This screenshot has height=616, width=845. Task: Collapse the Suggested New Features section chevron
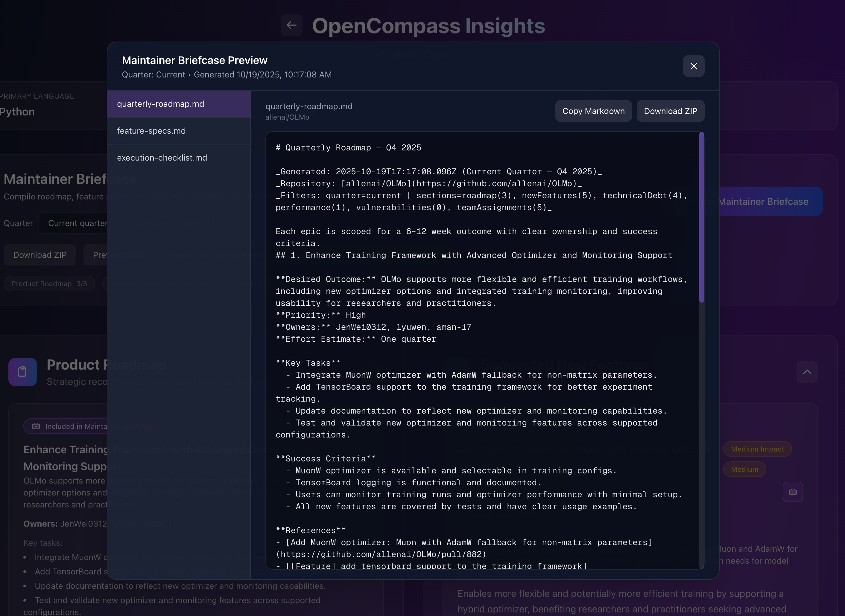click(807, 372)
